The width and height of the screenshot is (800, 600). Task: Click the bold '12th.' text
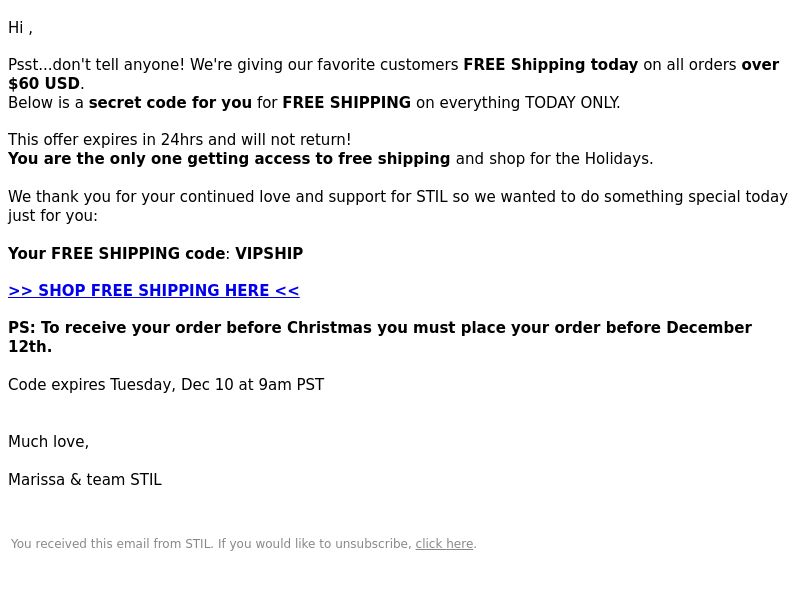30,347
